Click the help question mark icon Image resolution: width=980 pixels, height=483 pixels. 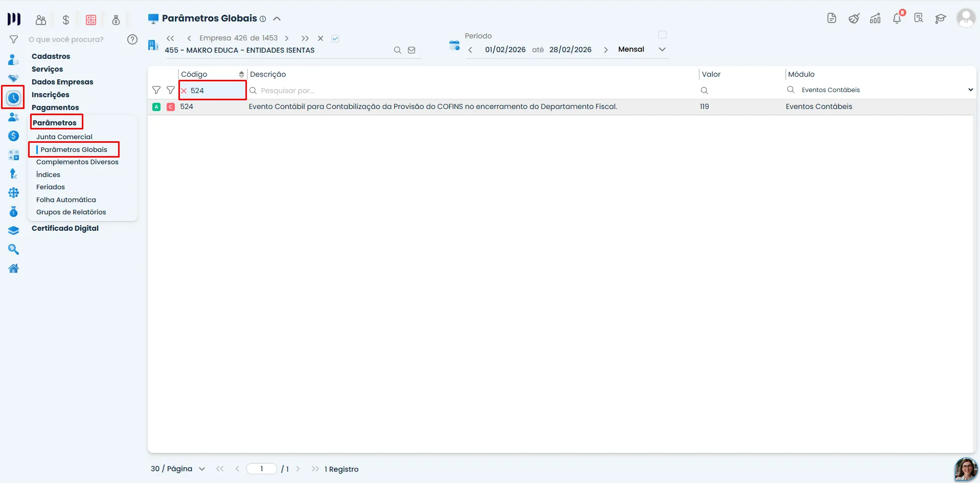[132, 39]
